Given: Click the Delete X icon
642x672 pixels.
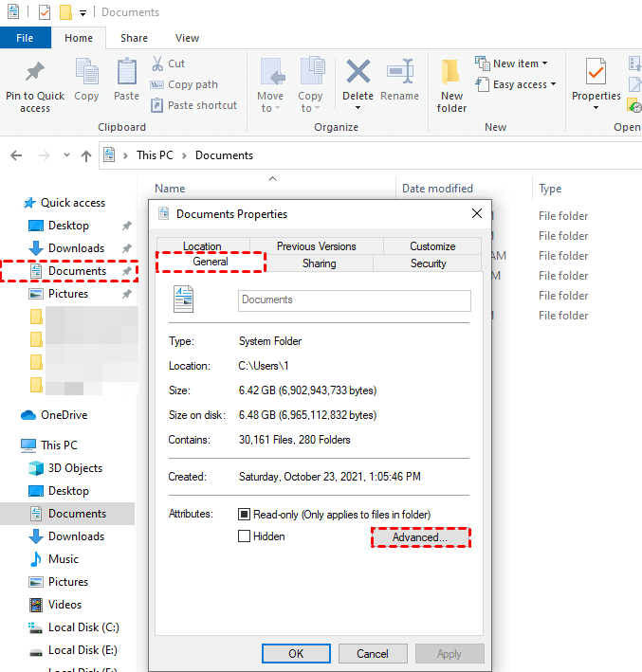Looking at the screenshot, I should click(x=358, y=71).
